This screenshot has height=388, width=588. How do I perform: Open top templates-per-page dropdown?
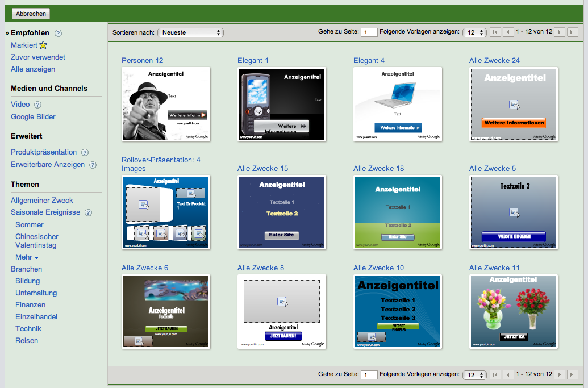tap(475, 32)
